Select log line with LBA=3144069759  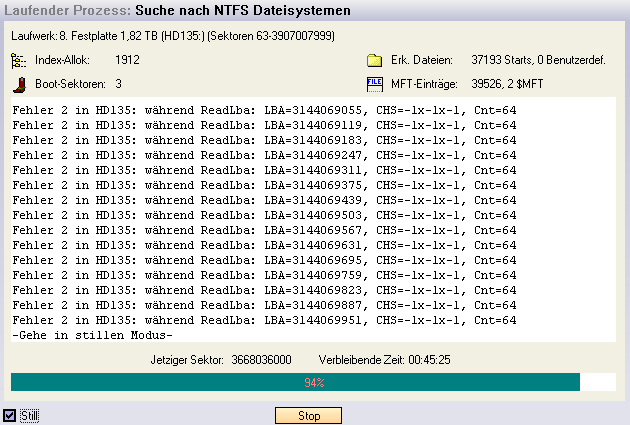pos(264,275)
